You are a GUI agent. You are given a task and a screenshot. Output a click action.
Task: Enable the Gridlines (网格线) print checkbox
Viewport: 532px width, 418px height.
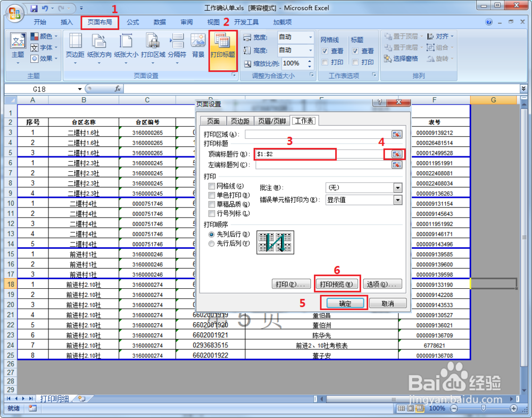(212, 186)
